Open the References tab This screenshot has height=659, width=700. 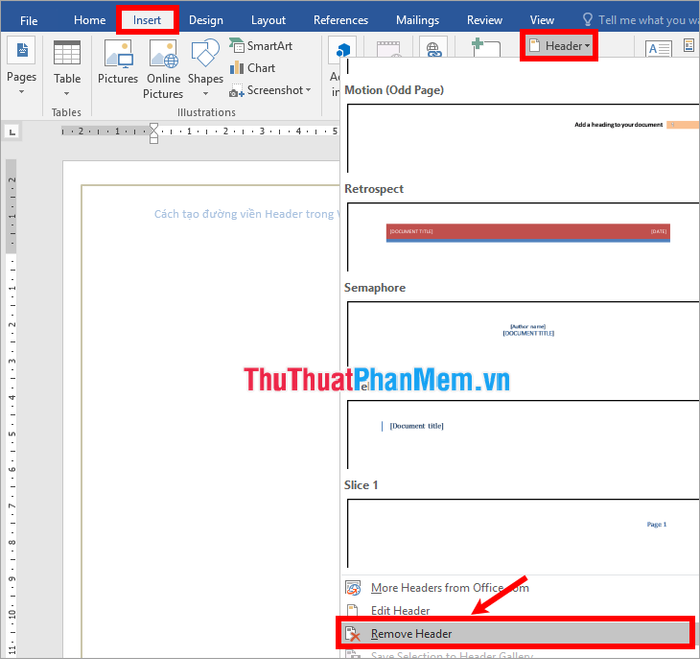341,20
